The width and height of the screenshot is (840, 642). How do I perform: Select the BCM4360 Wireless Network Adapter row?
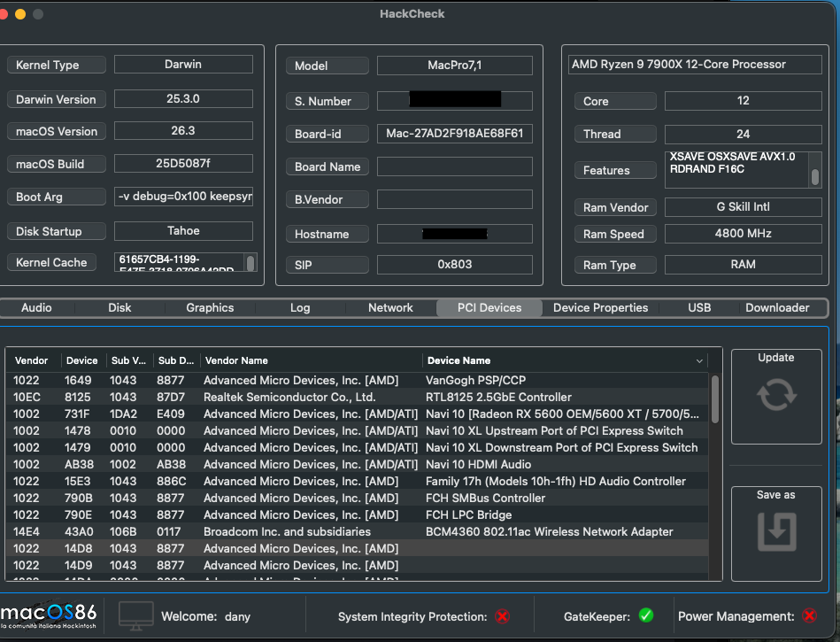[x=549, y=532]
